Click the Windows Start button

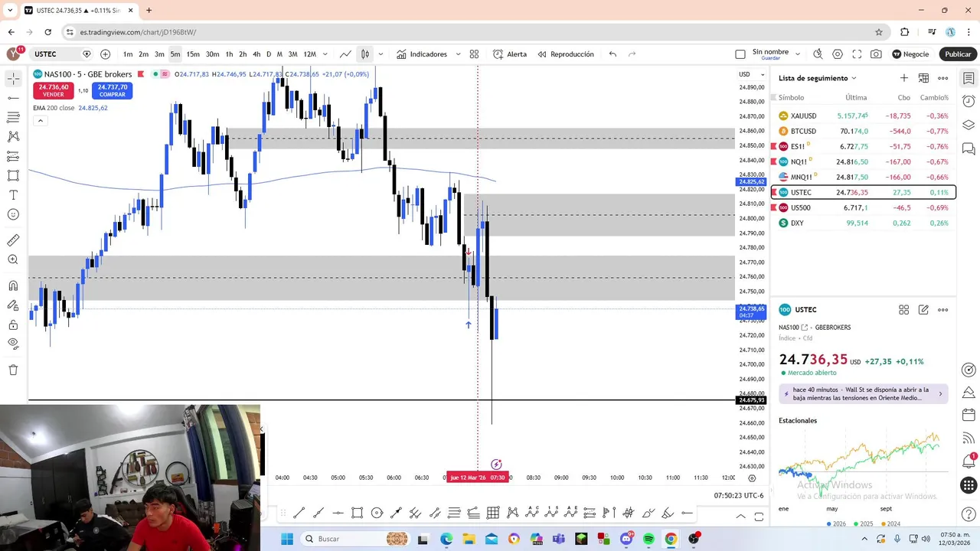click(x=287, y=539)
